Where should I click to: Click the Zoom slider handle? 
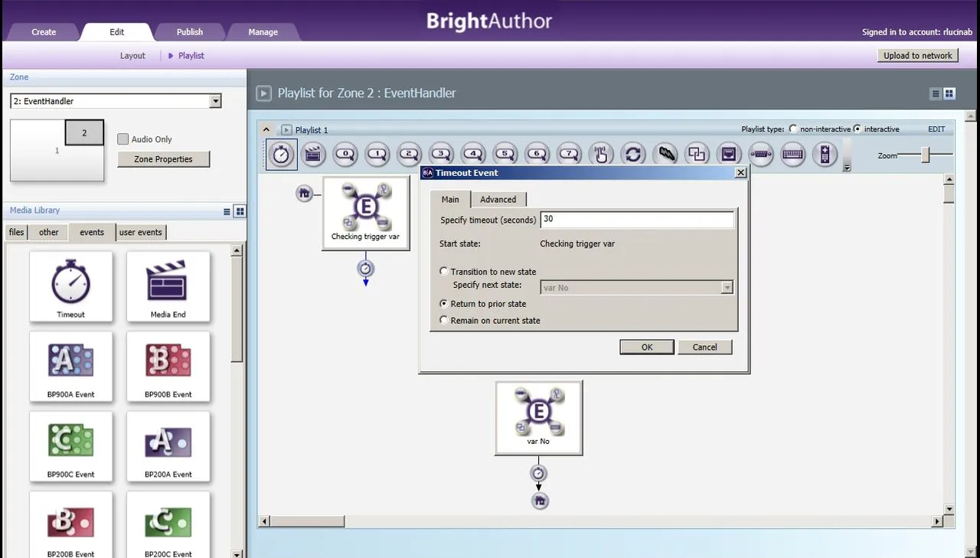click(925, 155)
